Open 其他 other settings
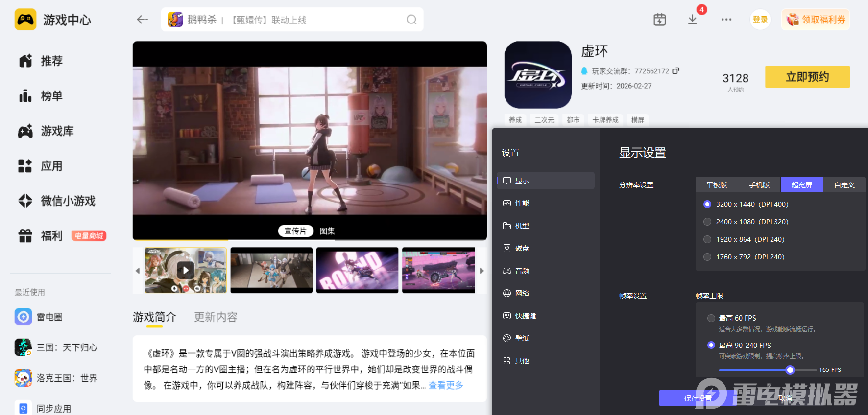Image resolution: width=868 pixels, height=415 pixels. pyautogui.click(x=546, y=361)
